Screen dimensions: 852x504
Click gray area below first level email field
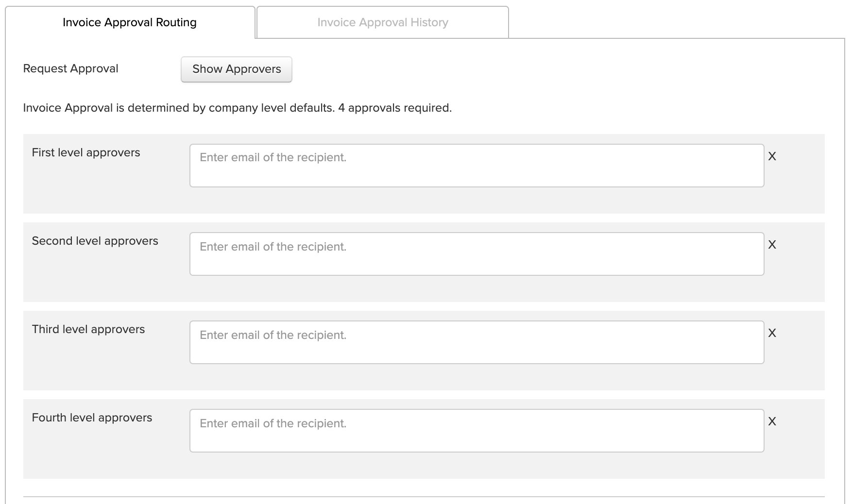477,200
